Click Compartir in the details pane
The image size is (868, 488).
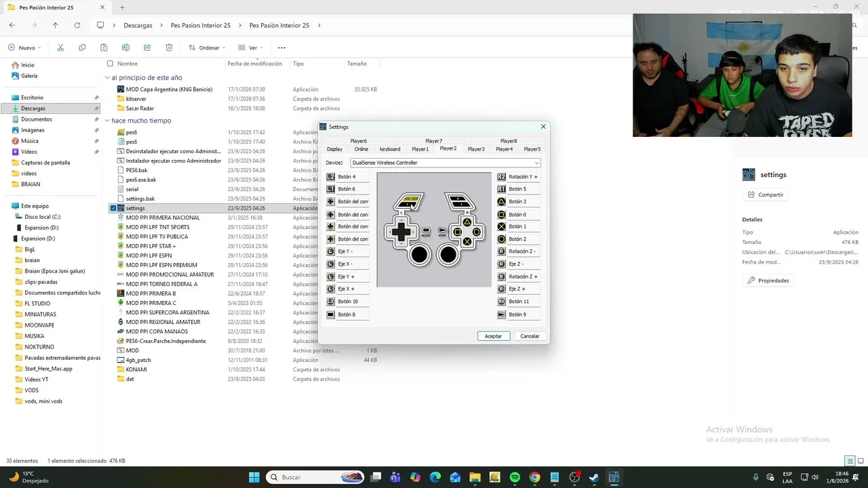(x=765, y=195)
